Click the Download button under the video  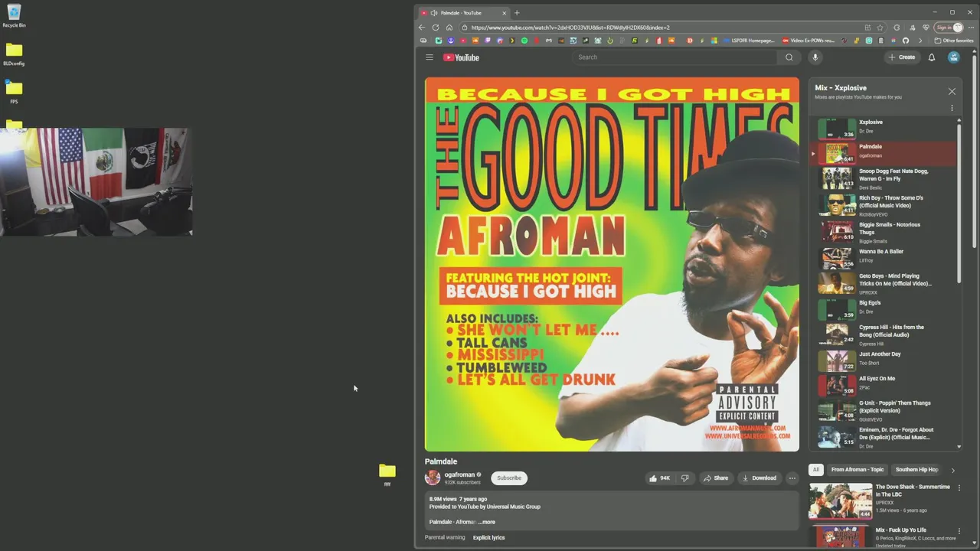[759, 478]
